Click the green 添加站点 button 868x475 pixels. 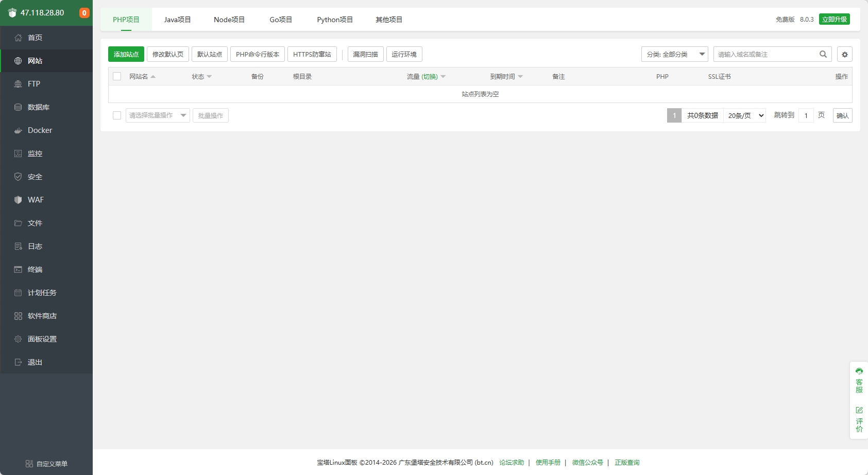126,54
